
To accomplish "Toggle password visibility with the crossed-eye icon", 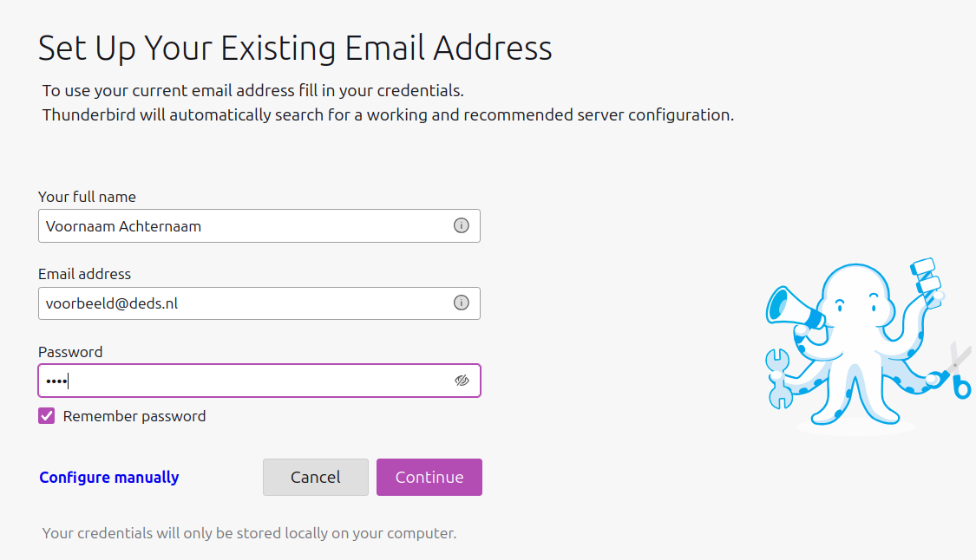I will [462, 381].
